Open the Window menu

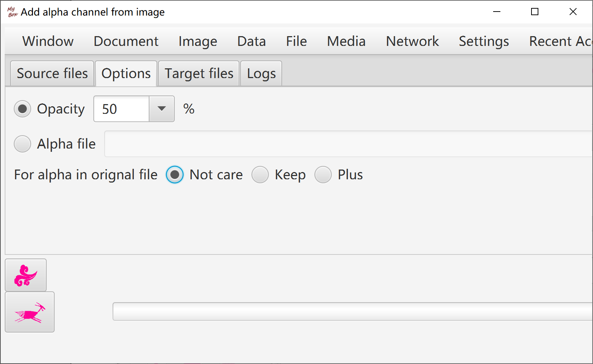click(x=48, y=41)
